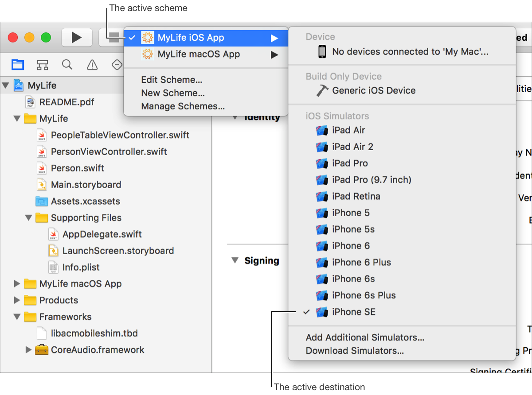Choose Edit Scheme… from the menu
This screenshot has height=395, width=532.
click(x=172, y=80)
